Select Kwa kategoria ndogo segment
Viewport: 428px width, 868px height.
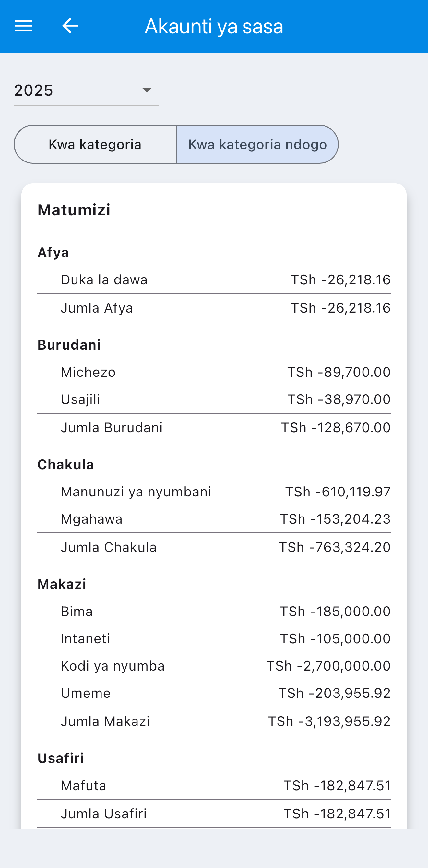(x=257, y=145)
